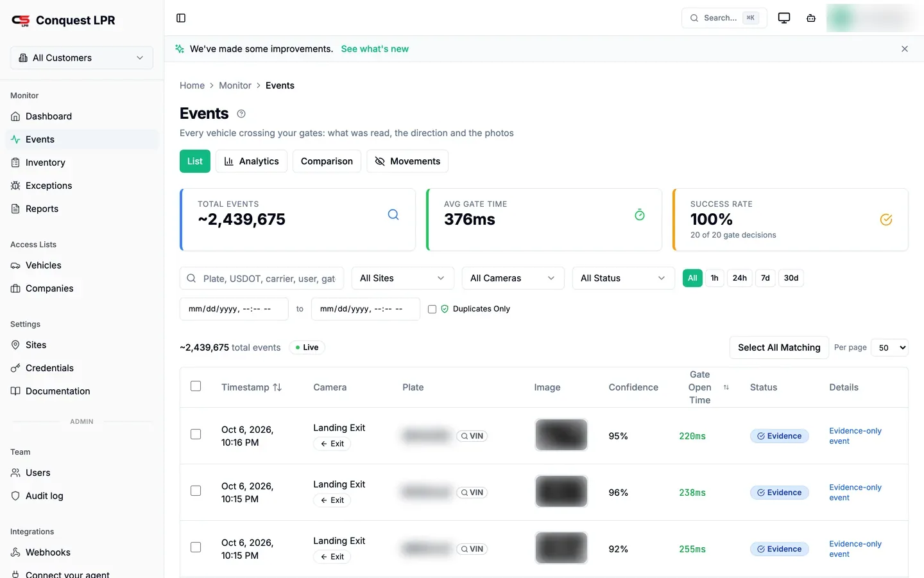Select the List tab

pyautogui.click(x=195, y=161)
